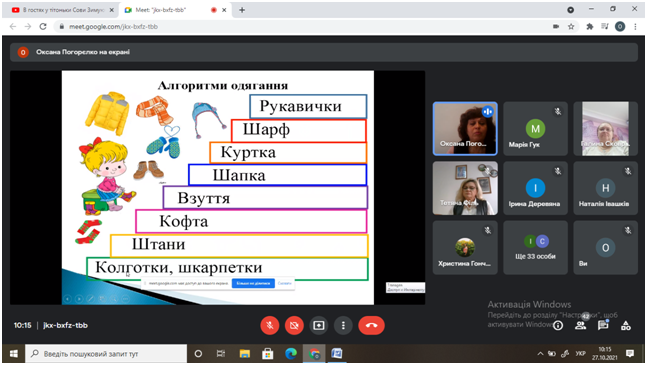The width and height of the screenshot is (647, 365).
Task: Click the 'Кофта' box on slide
Action: point(251,221)
